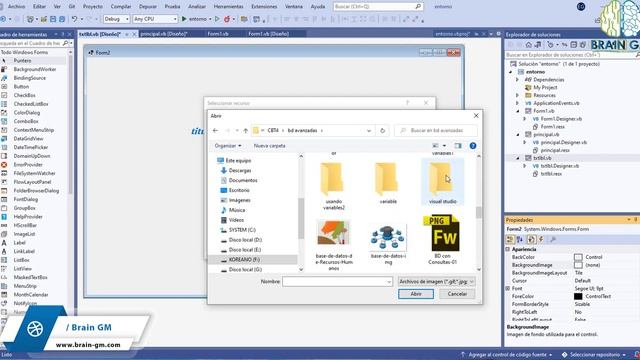This screenshot has width=640, height=360.
Task: Open the variable folder
Action: [388, 182]
